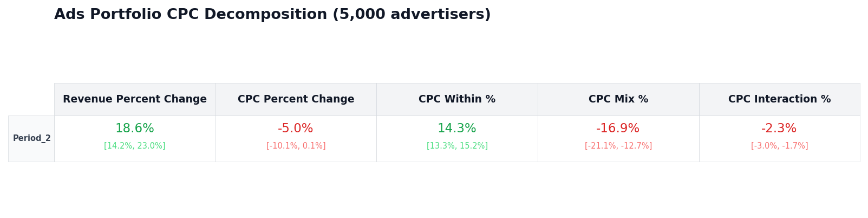Select the [13.3%, 15.2%] confidence interval
The image size is (868, 218).
click(457, 146)
